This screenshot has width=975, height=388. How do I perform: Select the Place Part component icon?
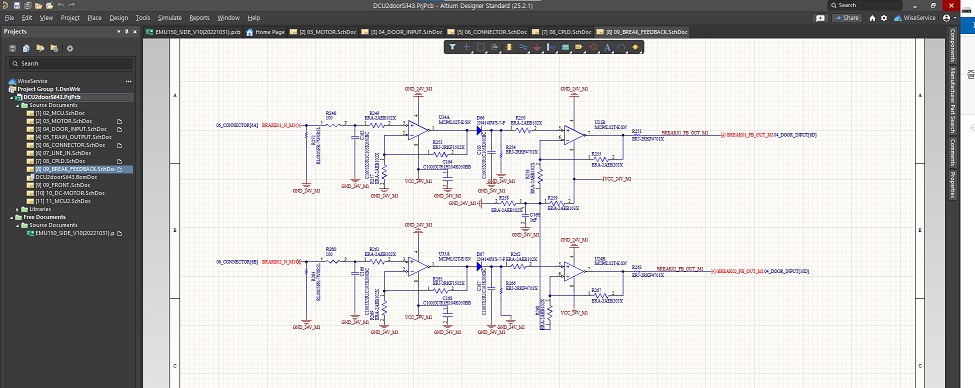[x=509, y=47]
